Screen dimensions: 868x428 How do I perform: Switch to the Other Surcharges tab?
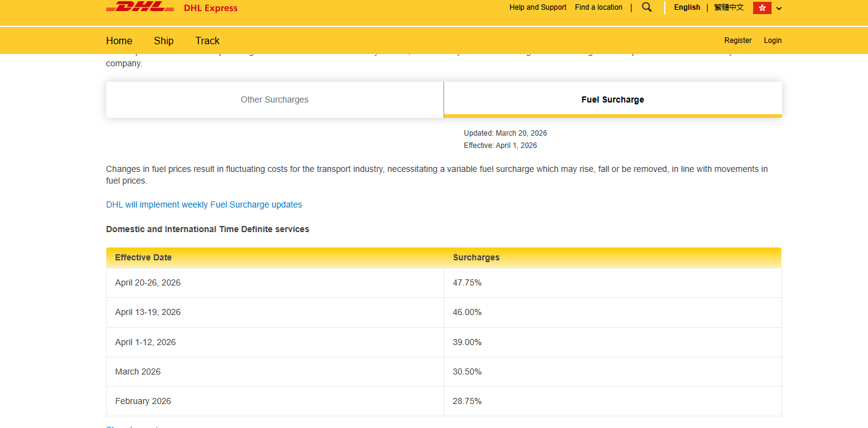pos(275,99)
